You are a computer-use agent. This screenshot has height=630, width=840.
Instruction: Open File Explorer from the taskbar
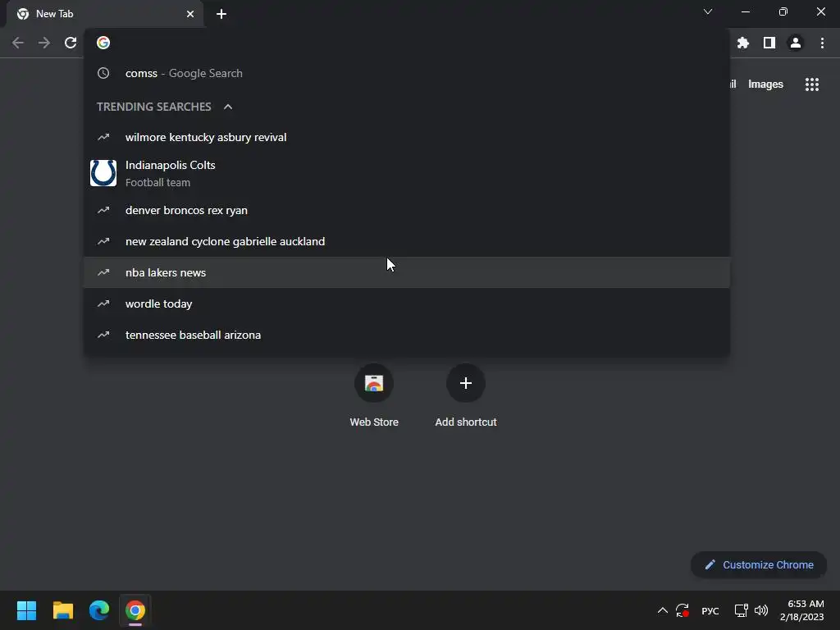[x=62, y=610]
